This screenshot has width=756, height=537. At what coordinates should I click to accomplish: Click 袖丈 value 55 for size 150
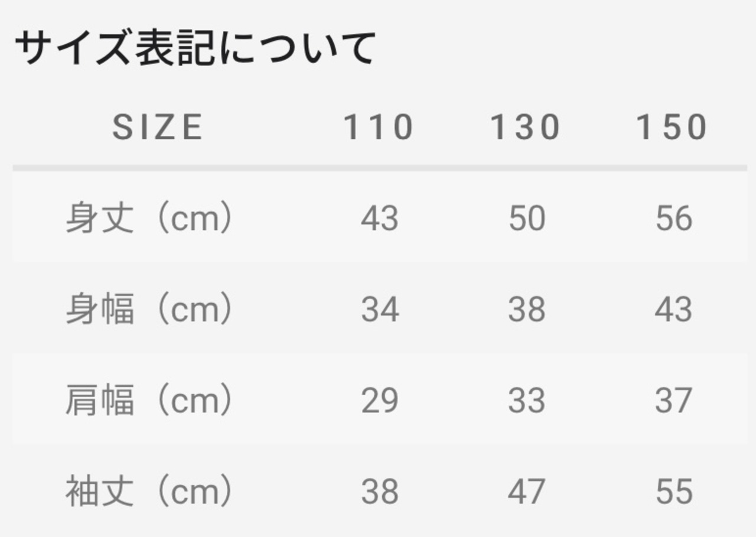point(673,492)
